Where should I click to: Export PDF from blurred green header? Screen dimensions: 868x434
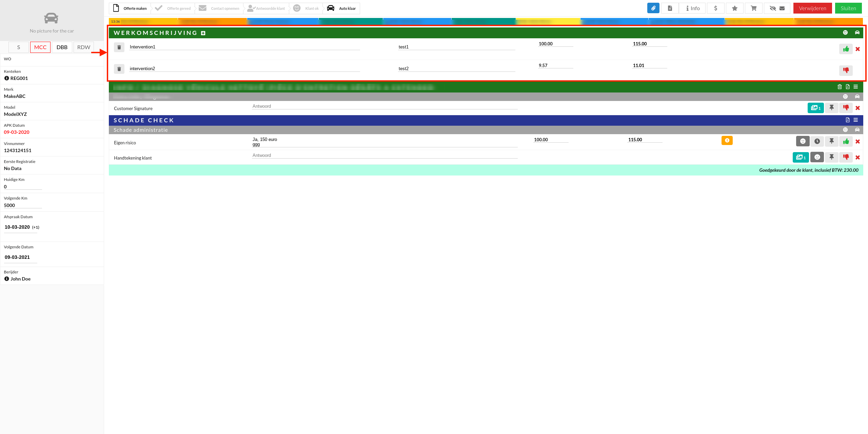[848, 87]
